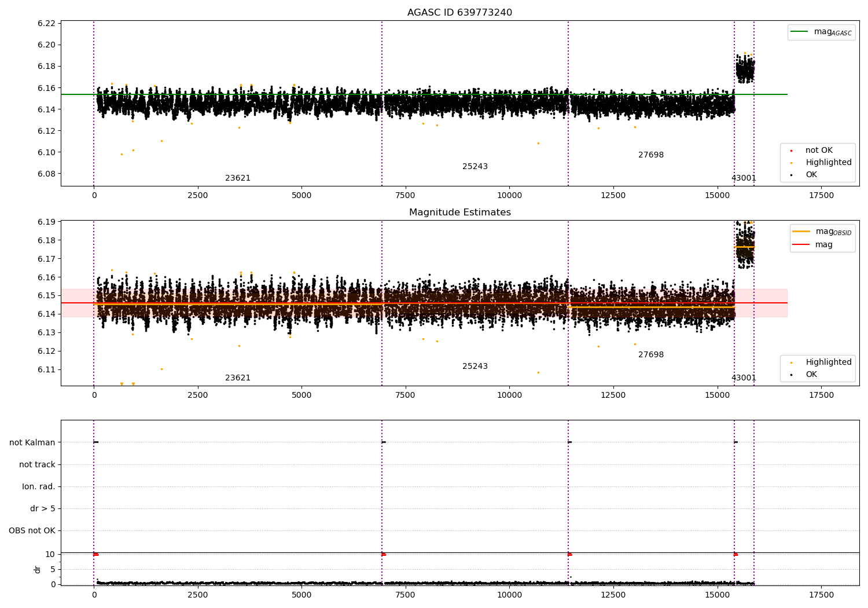Image resolution: width=868 pixels, height=608 pixels.
Task: Click the 'dr > 5' axis label
Action: click(x=43, y=509)
